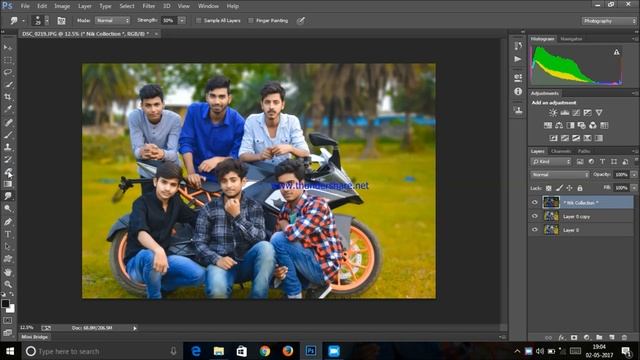This screenshot has height=360, width=640.
Task: Select the Hand tool
Action: coord(8,272)
